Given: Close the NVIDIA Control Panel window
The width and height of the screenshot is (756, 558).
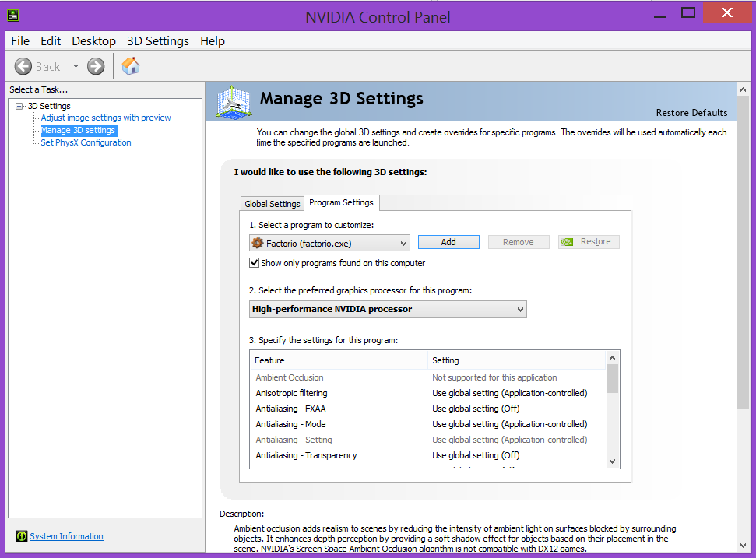Looking at the screenshot, I should [727, 12].
